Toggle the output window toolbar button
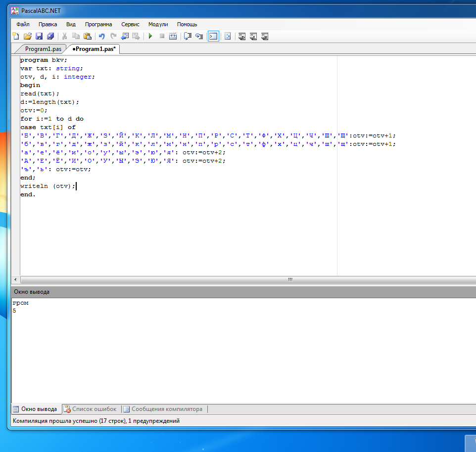Image resolution: width=476 pixels, height=452 pixels. 213,36
